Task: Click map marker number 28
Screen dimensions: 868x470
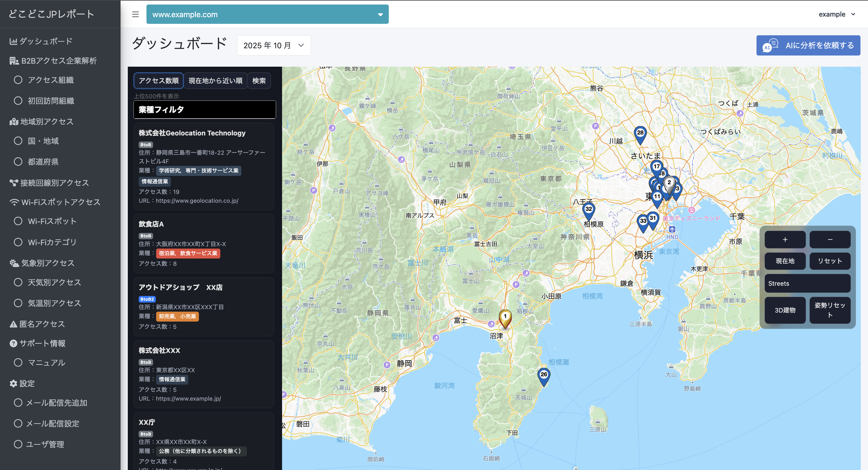Action: 640,134
